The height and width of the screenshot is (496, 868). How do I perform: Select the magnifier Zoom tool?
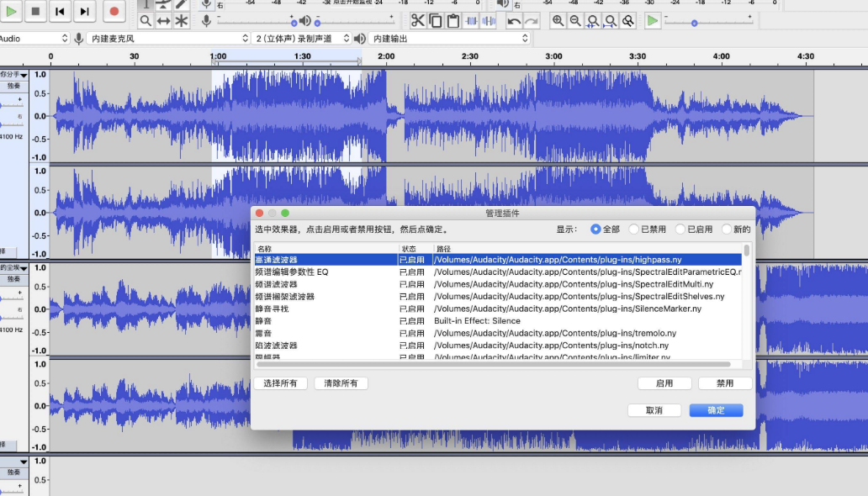click(x=146, y=21)
